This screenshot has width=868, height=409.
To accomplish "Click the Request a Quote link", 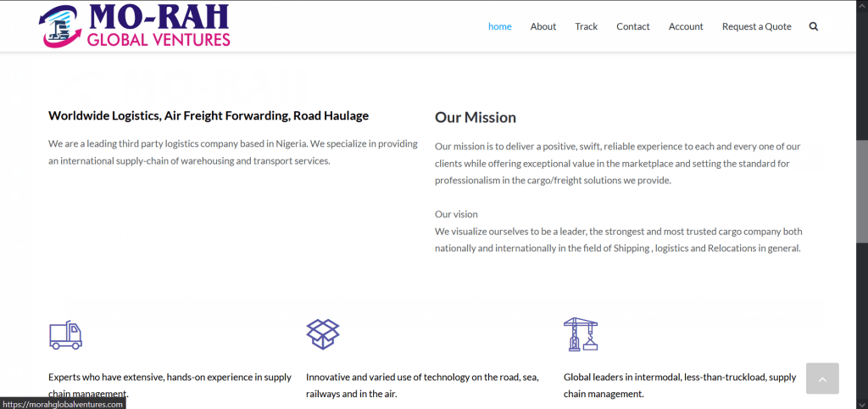I will (x=756, y=26).
